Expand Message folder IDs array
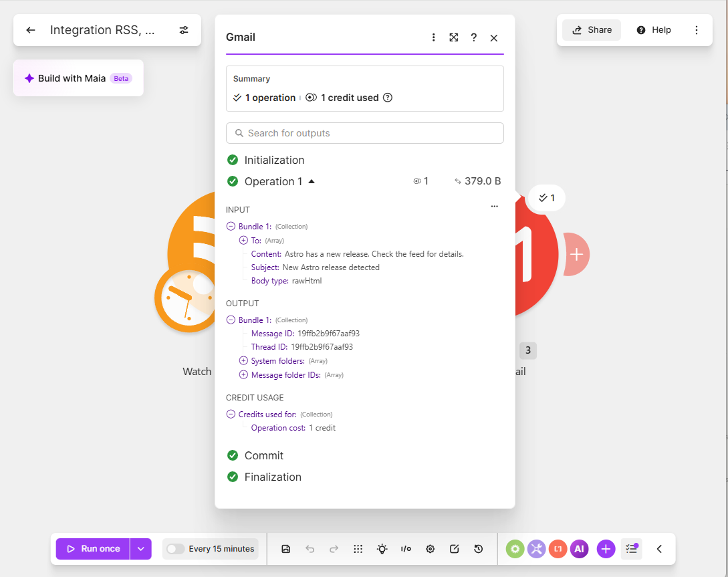The image size is (728, 577). click(x=243, y=374)
